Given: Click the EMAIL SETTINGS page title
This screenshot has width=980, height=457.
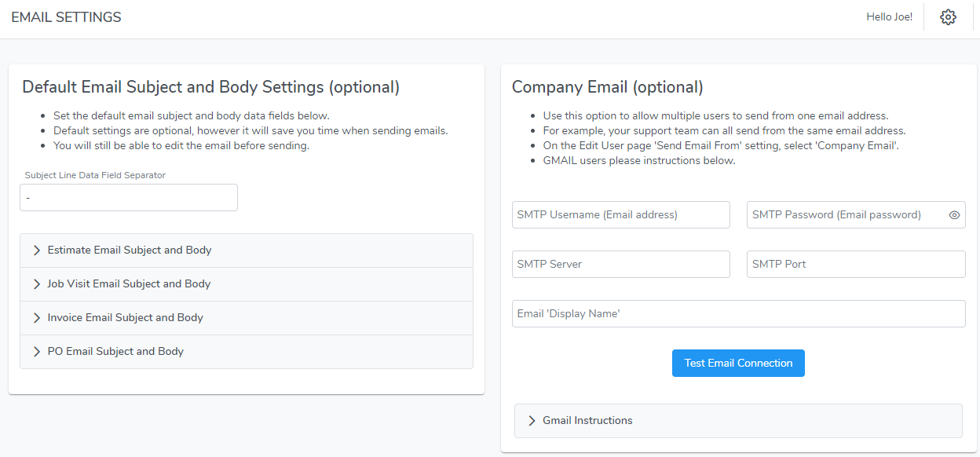Looking at the screenshot, I should tap(66, 16).
